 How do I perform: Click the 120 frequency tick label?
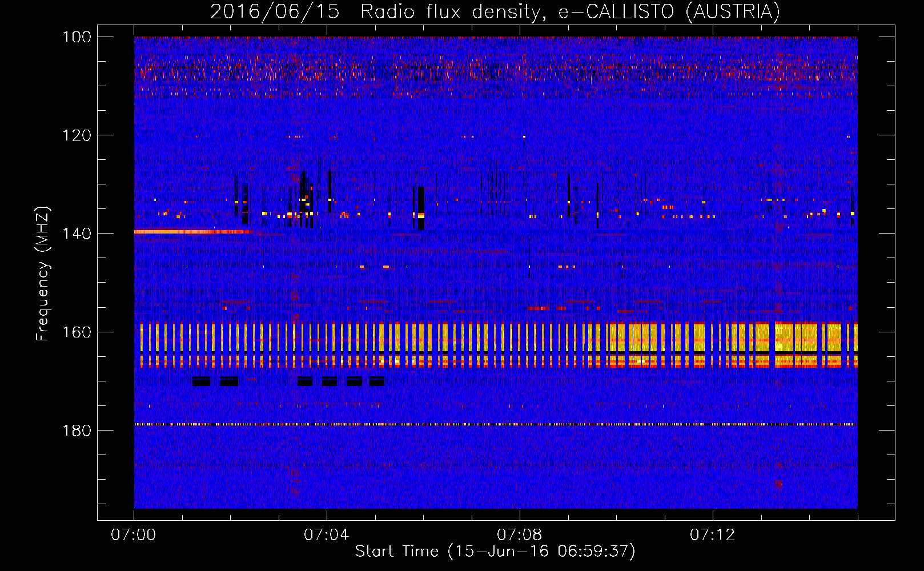pos(77,135)
